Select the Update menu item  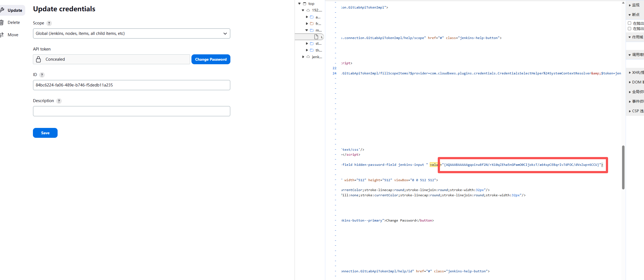[12, 10]
